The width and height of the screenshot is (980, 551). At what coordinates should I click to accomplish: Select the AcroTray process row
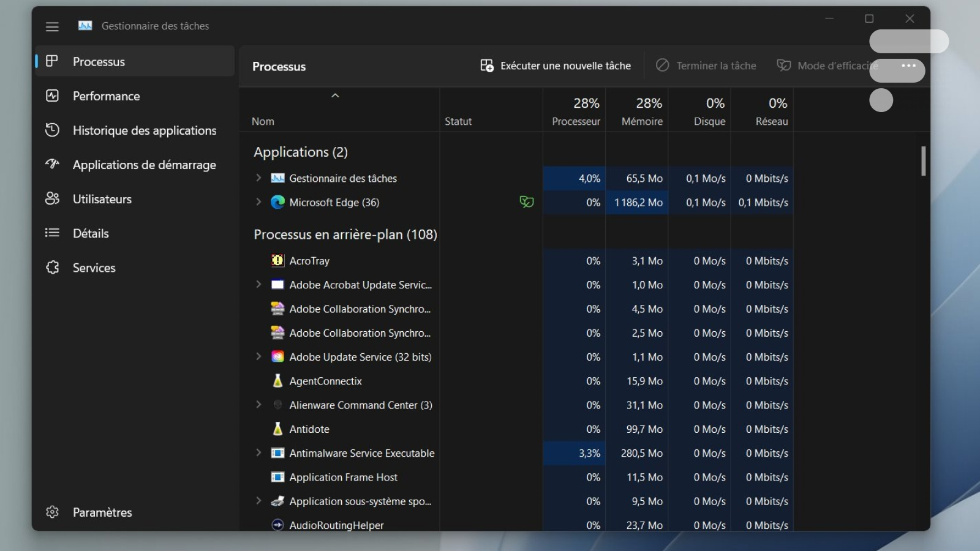[x=309, y=260]
